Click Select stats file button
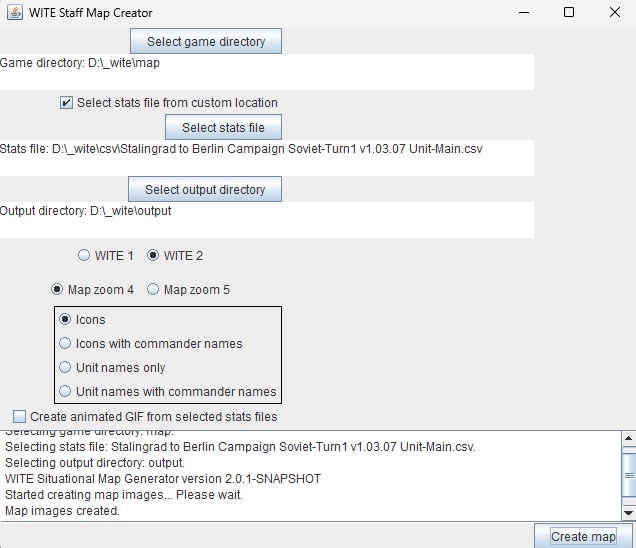Viewport: 636px width, 548px height. pos(223,127)
